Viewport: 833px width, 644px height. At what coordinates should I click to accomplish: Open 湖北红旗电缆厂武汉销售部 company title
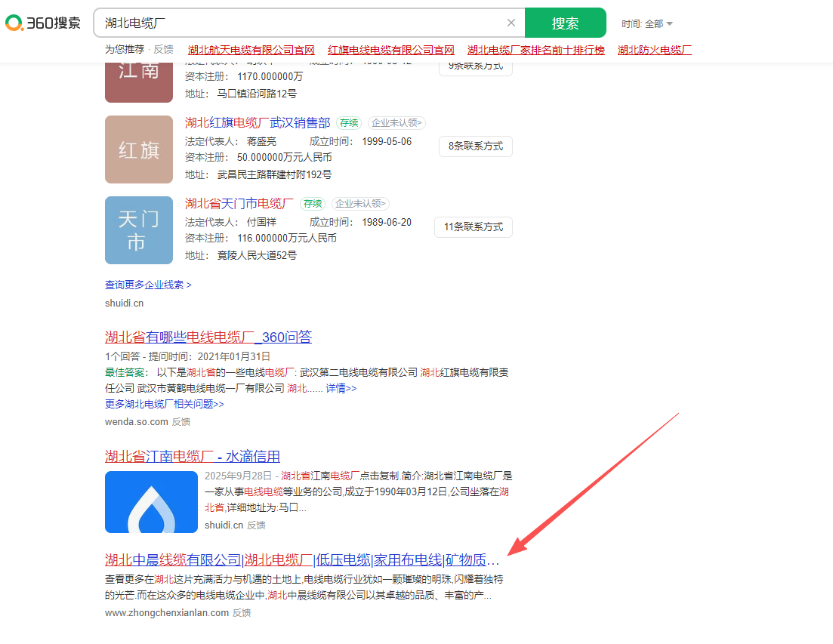258,122
